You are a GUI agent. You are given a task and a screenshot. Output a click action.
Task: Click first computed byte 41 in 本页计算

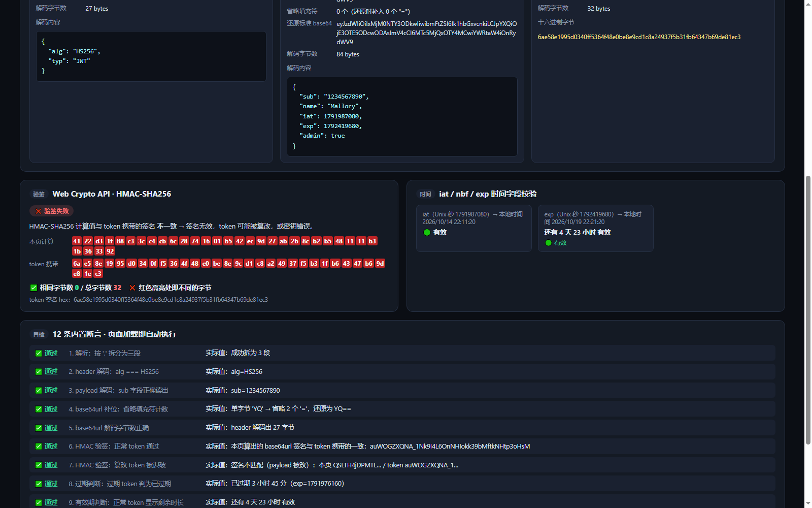tap(77, 241)
